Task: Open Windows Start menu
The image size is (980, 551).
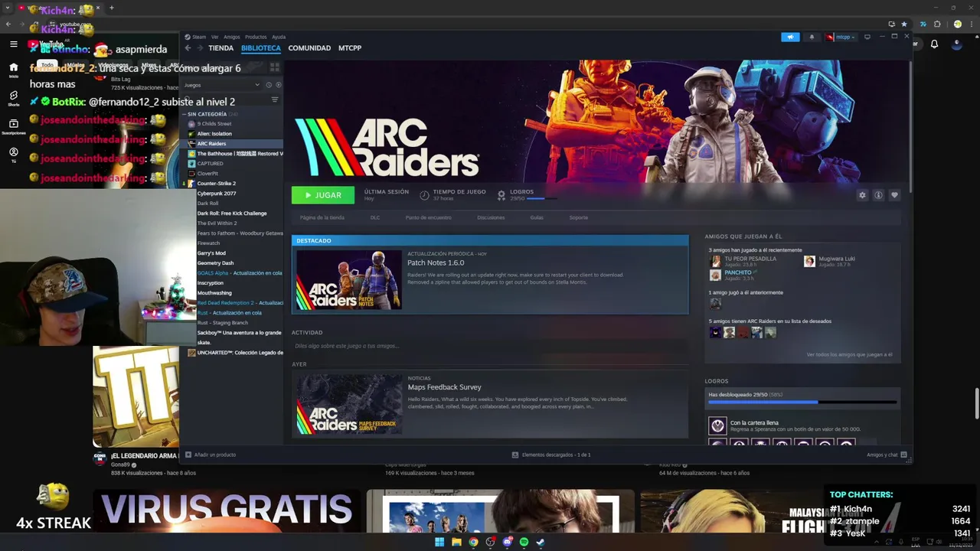Action: coord(439,542)
